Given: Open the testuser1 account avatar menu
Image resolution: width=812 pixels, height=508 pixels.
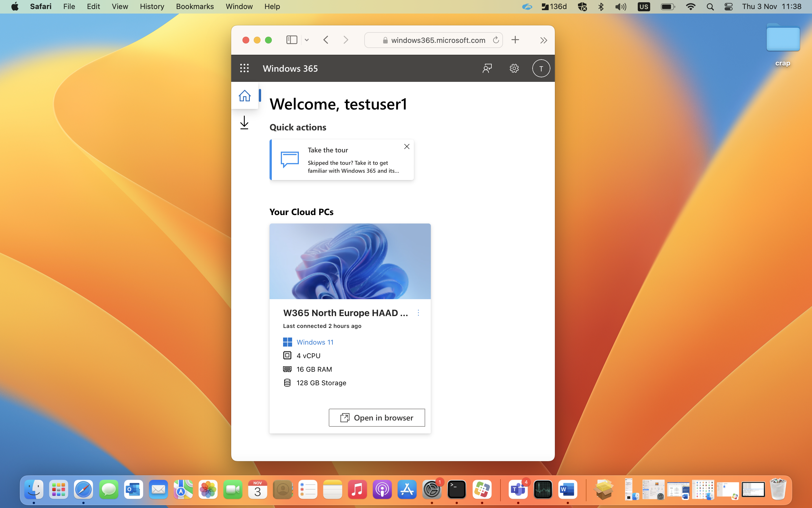Looking at the screenshot, I should coord(541,68).
